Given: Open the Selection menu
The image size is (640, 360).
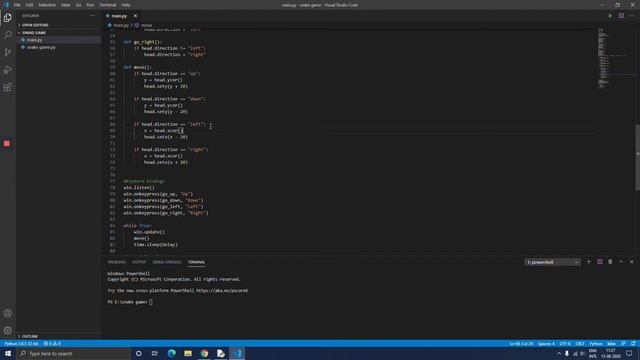Looking at the screenshot, I should click(47, 5).
